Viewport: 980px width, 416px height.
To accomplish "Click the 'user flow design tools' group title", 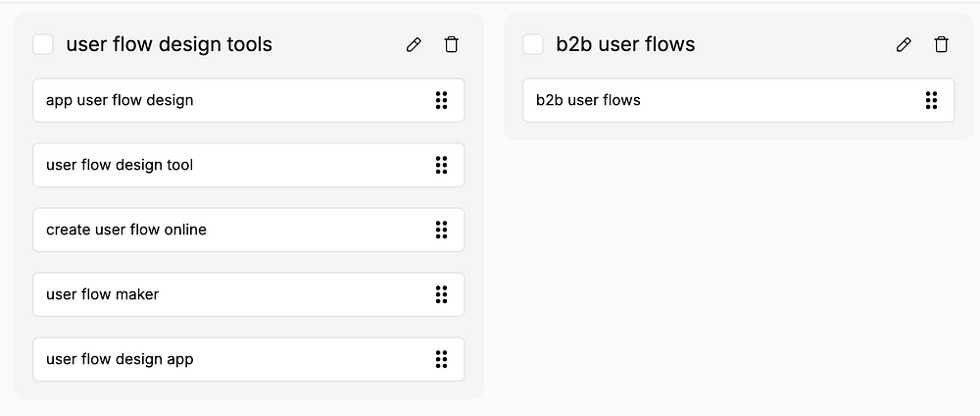I will 169,44.
